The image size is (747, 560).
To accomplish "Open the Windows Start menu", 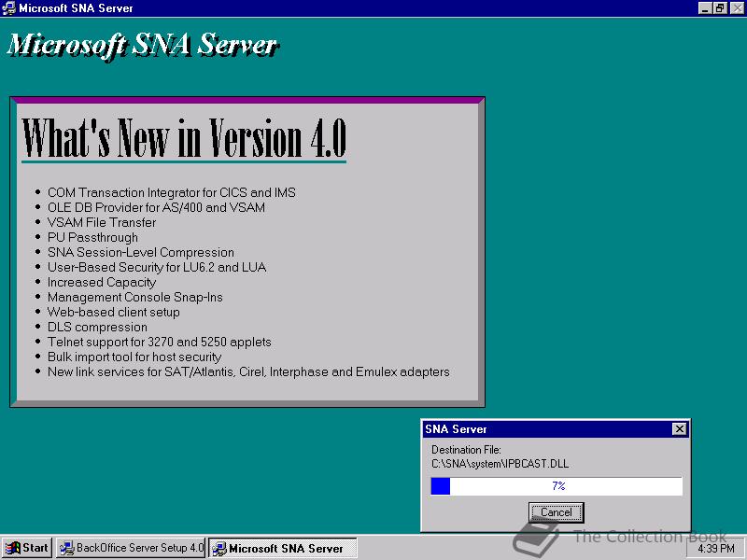I will [x=27, y=548].
